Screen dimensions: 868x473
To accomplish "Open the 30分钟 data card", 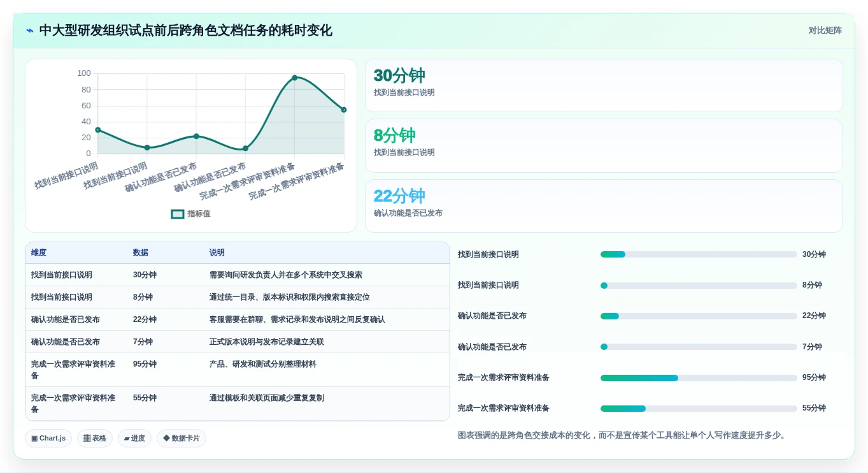I will point(604,85).
